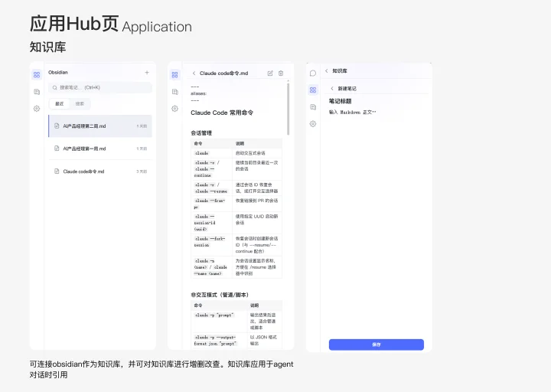This screenshot has width=551, height=392.
Task: Focus the 搜索笔记 search field
Action: tap(100, 87)
